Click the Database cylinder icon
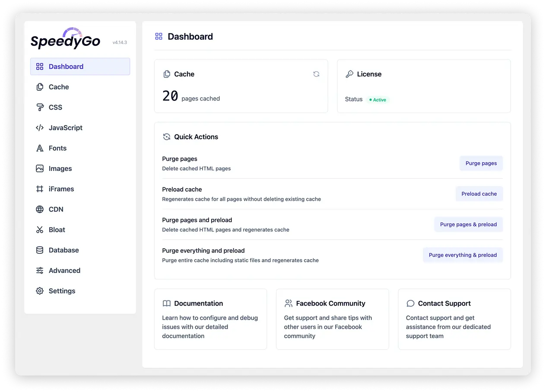 40,250
